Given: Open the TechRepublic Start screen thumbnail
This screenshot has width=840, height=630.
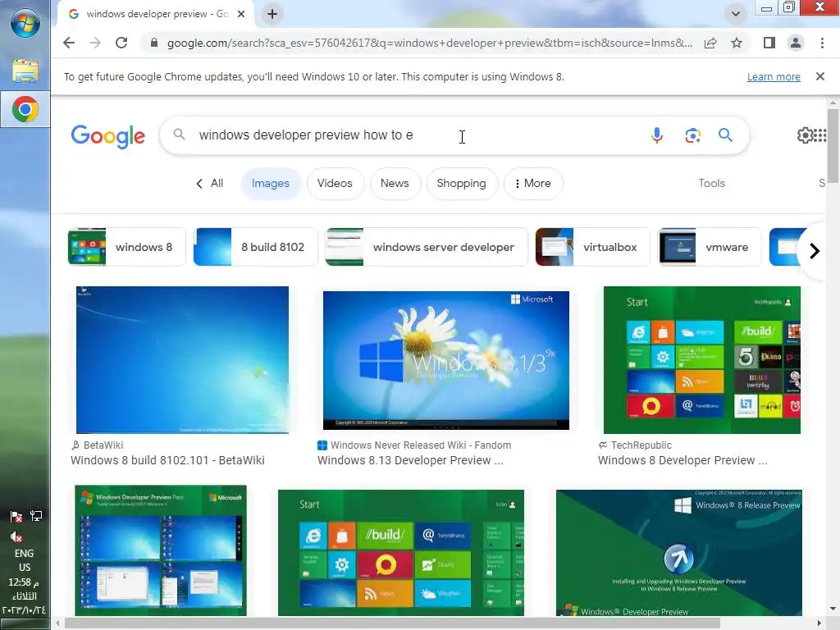Looking at the screenshot, I should coord(702,360).
